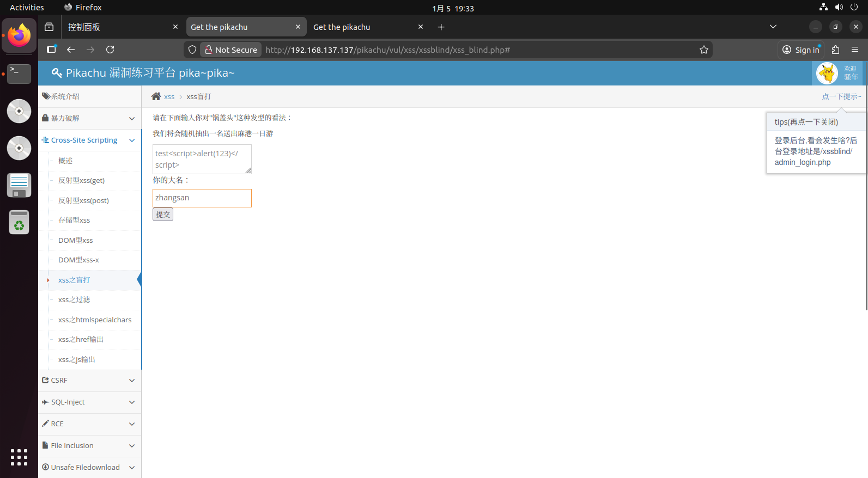
Task: Click the Pikachu avatar icon
Action: 827,73
